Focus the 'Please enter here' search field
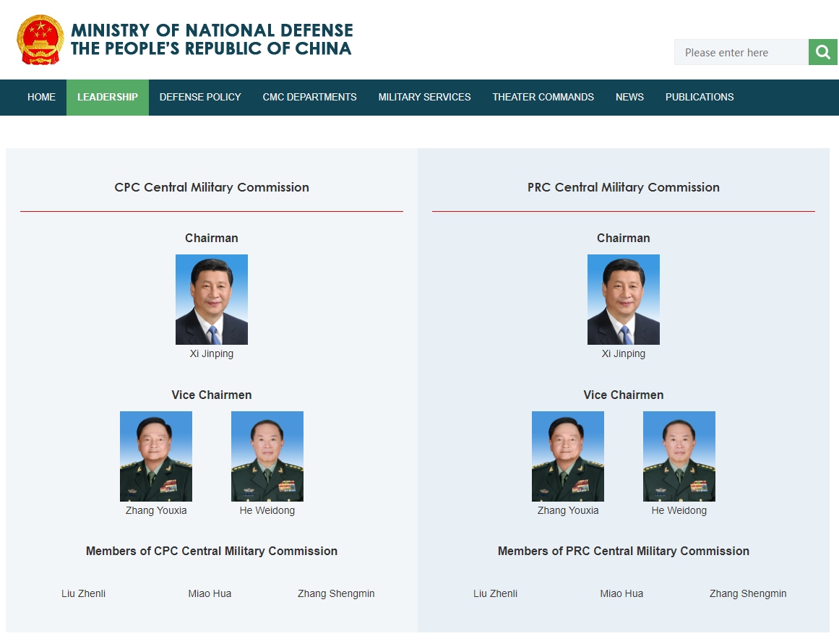 coord(741,52)
